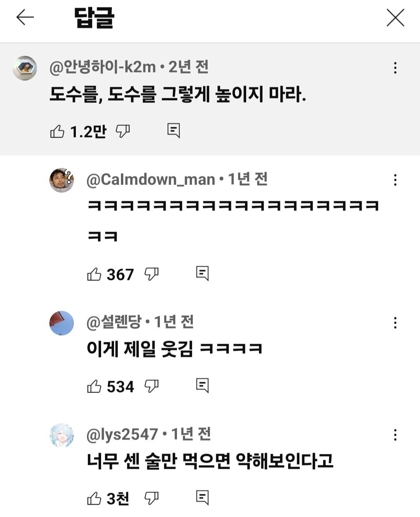The width and height of the screenshot is (420, 517).
Task: Like the 설렌당 reply with 534 likes
Action: (x=94, y=386)
